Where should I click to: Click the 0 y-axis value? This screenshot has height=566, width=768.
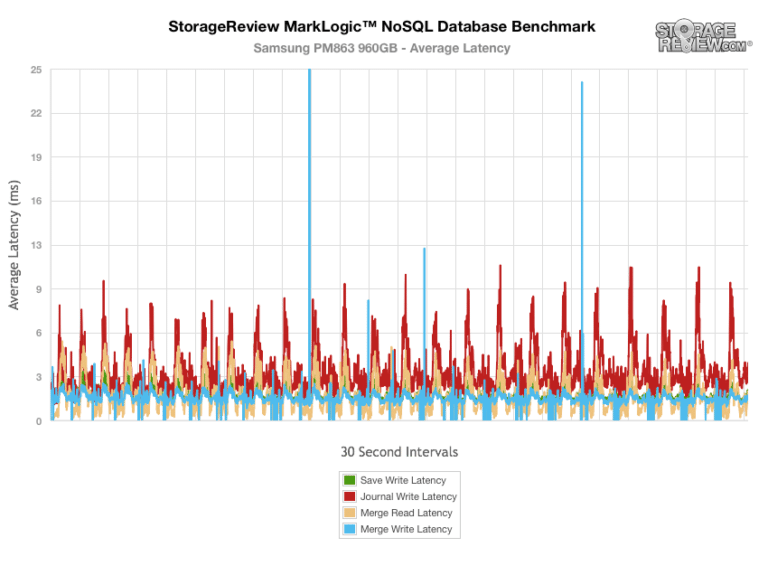pos(39,421)
